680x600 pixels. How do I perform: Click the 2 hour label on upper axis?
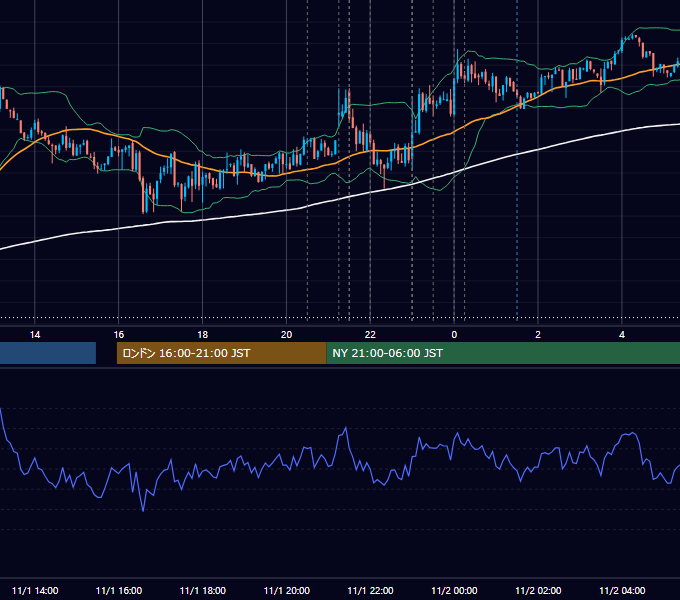coord(538,335)
